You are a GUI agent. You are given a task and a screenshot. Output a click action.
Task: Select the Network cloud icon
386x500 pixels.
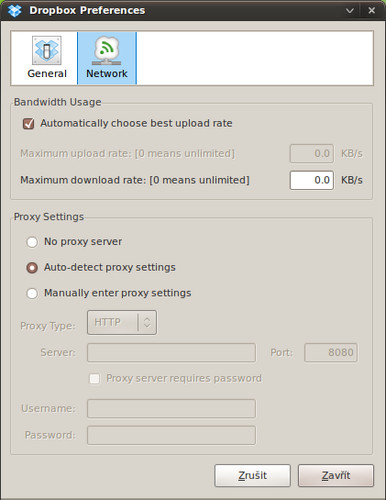(106, 50)
